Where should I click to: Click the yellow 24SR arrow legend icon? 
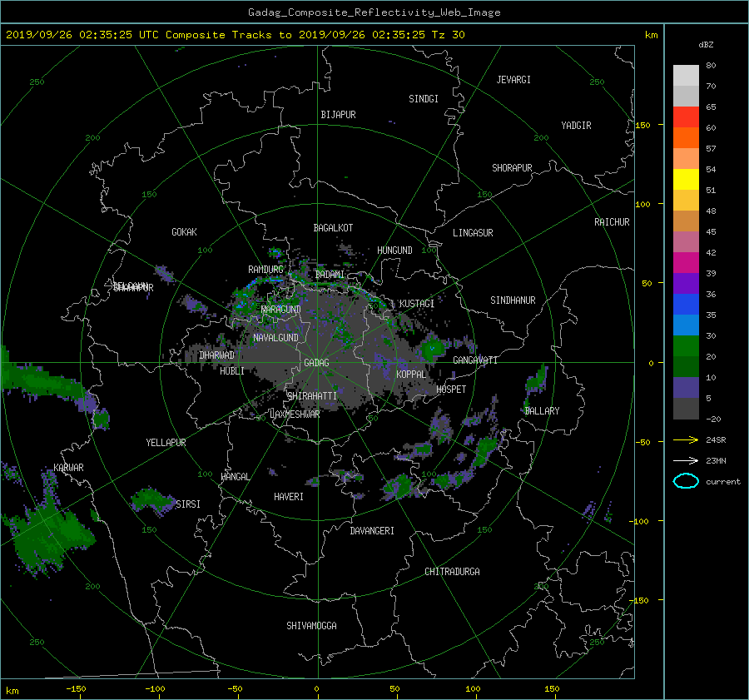point(686,439)
